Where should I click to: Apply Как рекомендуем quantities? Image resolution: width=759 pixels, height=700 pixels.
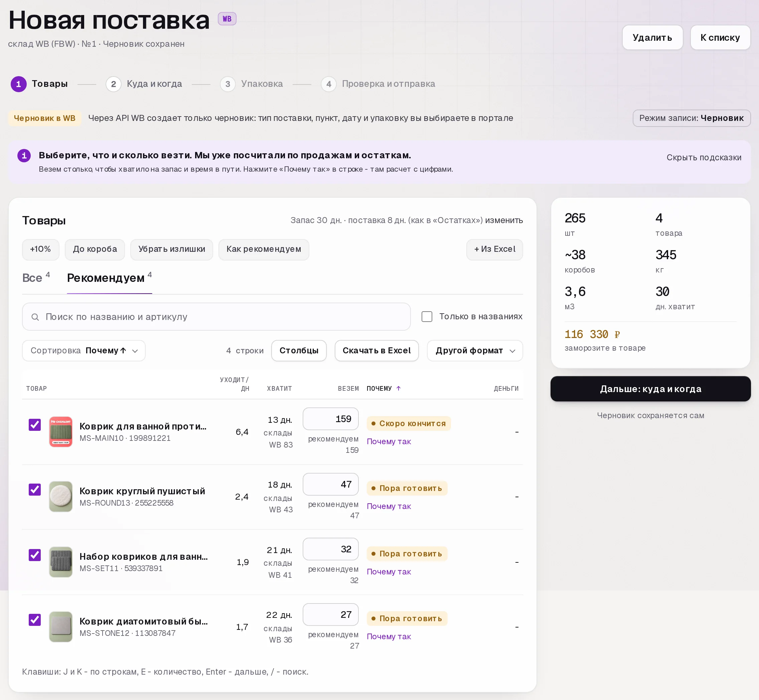click(264, 249)
